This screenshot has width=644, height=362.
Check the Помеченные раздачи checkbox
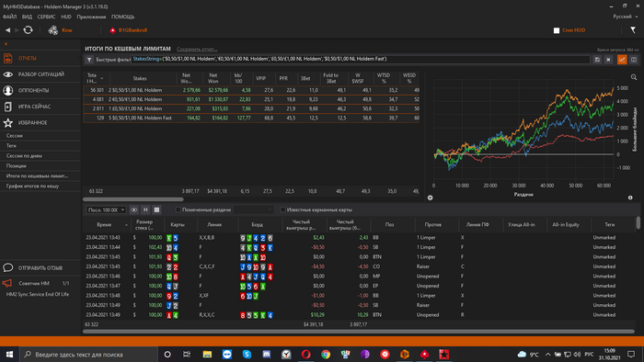point(178,209)
